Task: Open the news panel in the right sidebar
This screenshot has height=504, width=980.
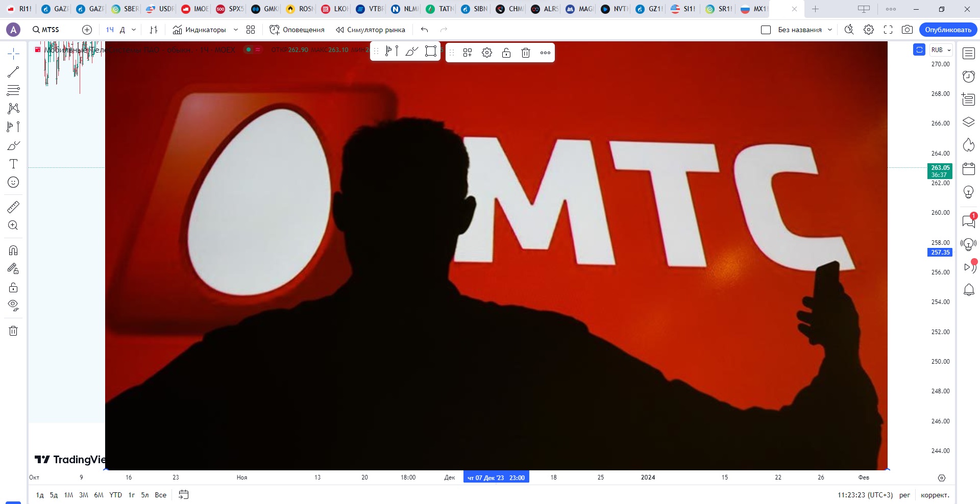Action: tap(969, 99)
